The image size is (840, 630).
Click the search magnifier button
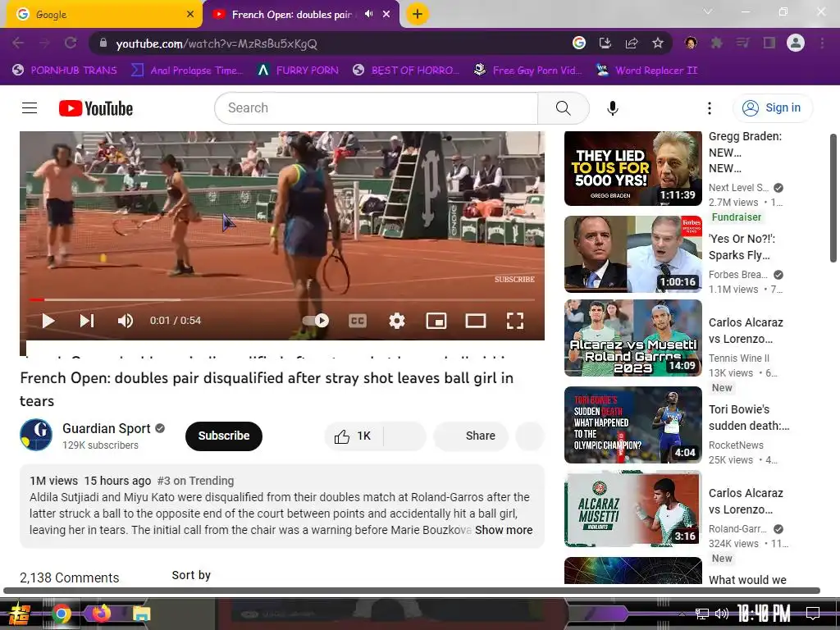[563, 108]
